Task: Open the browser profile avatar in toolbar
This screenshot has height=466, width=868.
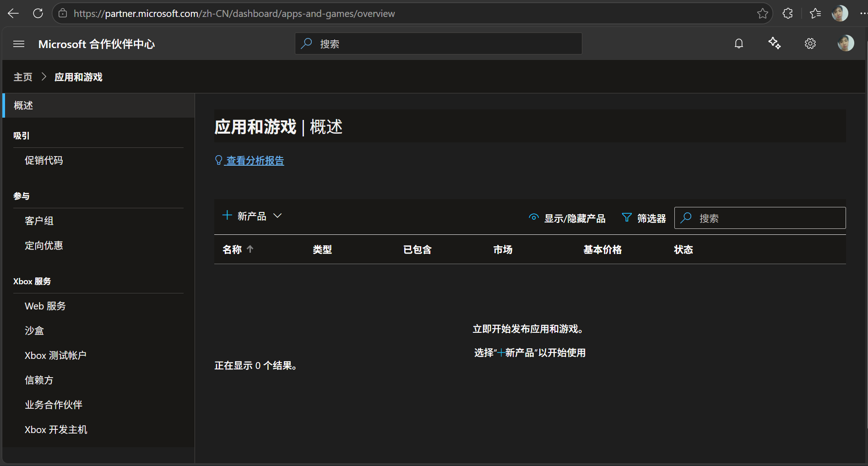Action: pyautogui.click(x=840, y=14)
